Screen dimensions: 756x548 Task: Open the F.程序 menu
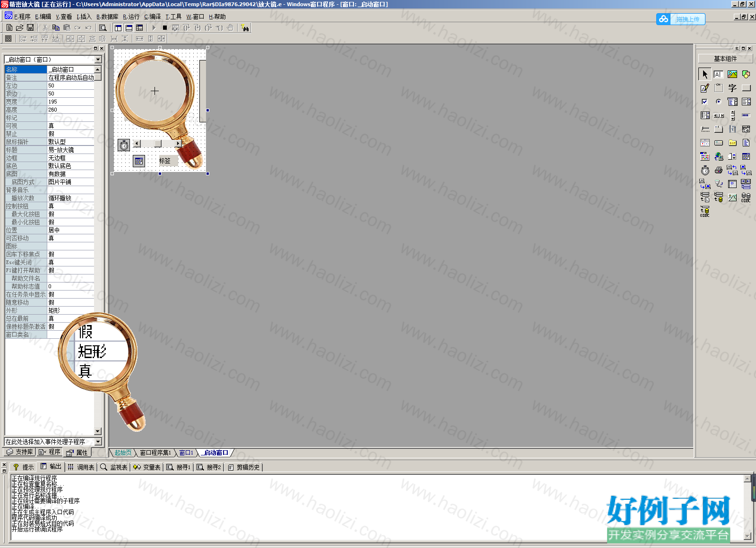[22, 17]
